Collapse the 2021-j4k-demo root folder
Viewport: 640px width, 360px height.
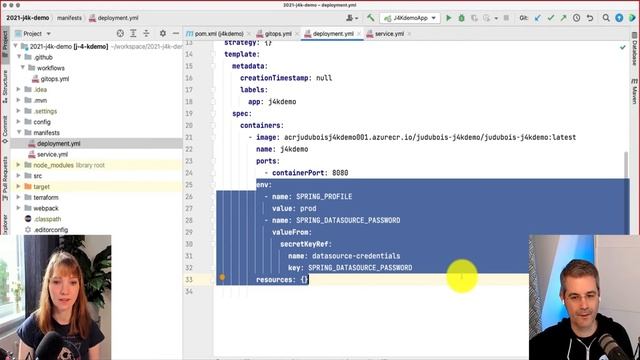(16, 46)
